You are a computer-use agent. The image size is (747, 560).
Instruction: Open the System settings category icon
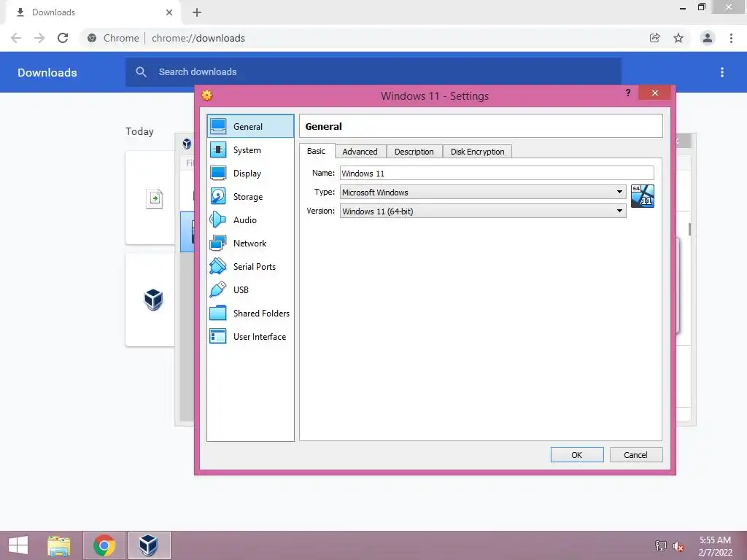[218, 150]
